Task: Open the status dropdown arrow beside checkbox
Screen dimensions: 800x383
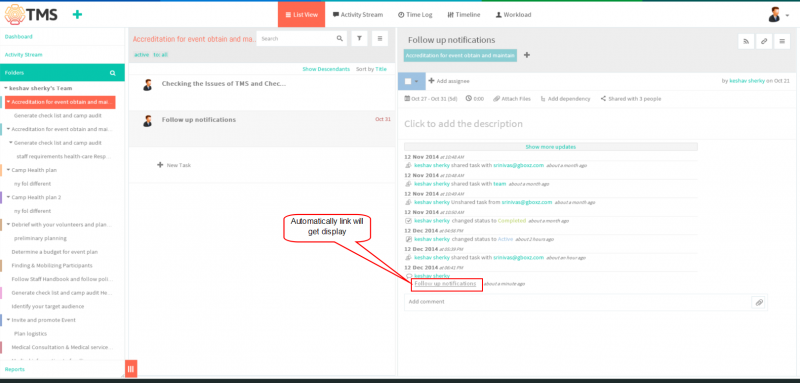Action: [x=416, y=81]
